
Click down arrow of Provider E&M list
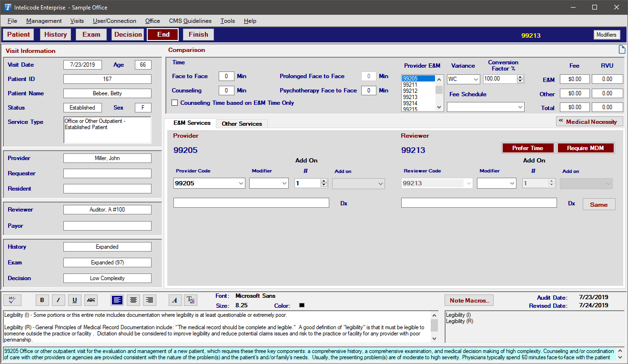[x=439, y=108]
